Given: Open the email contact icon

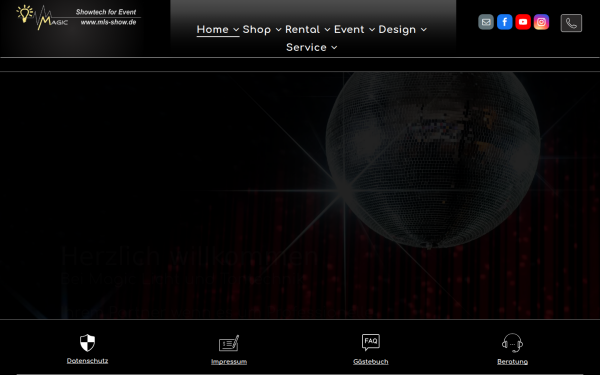Looking at the screenshot, I should (x=486, y=22).
